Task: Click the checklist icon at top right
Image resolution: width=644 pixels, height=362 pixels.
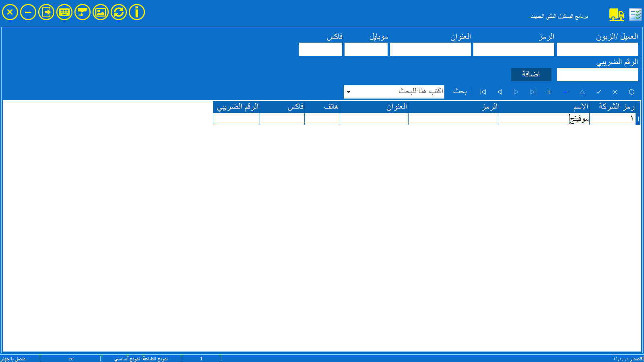Action: coord(636,15)
